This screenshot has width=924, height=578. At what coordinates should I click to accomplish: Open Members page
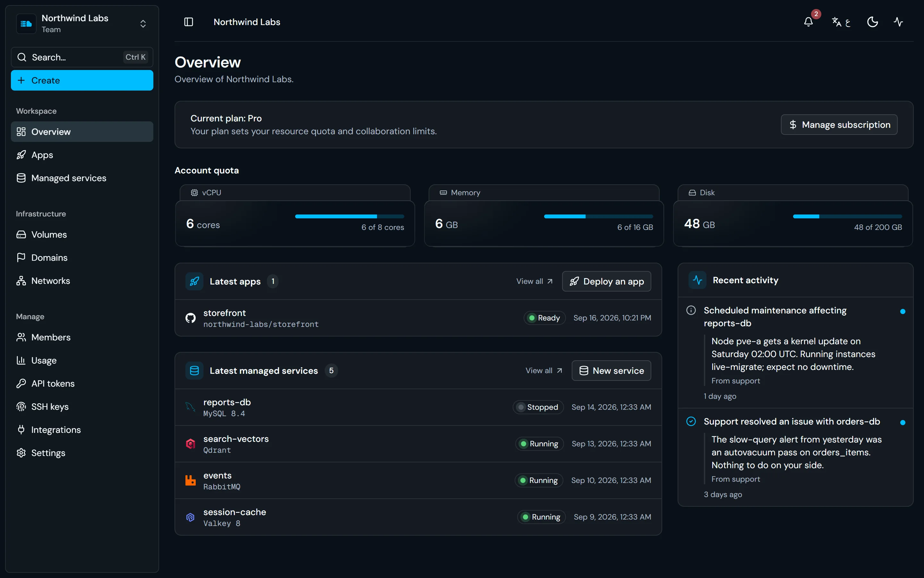pos(82,337)
